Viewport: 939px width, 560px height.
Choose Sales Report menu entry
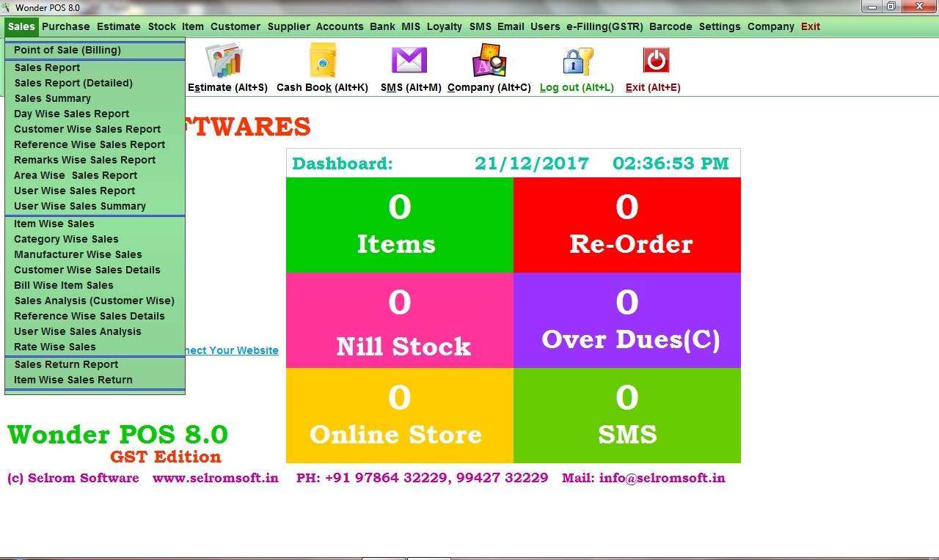(95, 67)
